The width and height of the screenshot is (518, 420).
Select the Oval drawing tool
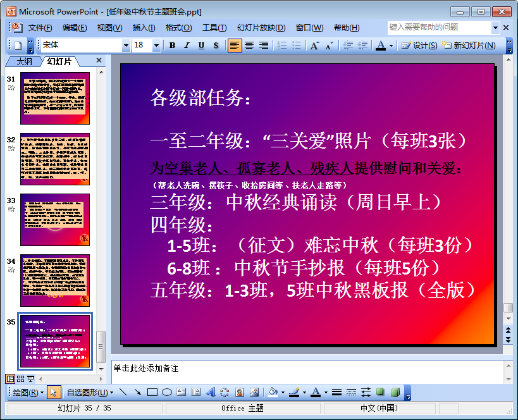click(x=167, y=392)
